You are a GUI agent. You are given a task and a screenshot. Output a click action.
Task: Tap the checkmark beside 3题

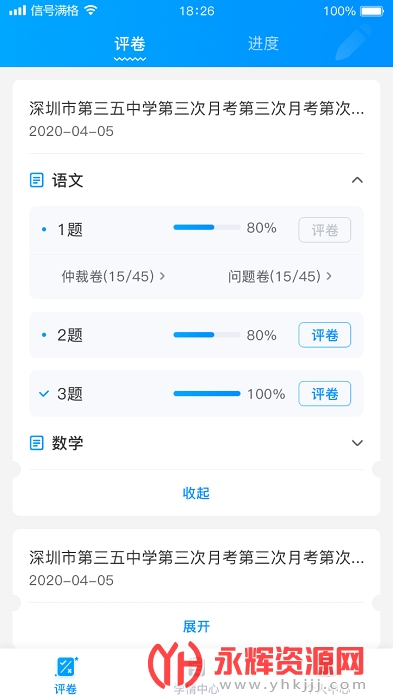tap(44, 394)
